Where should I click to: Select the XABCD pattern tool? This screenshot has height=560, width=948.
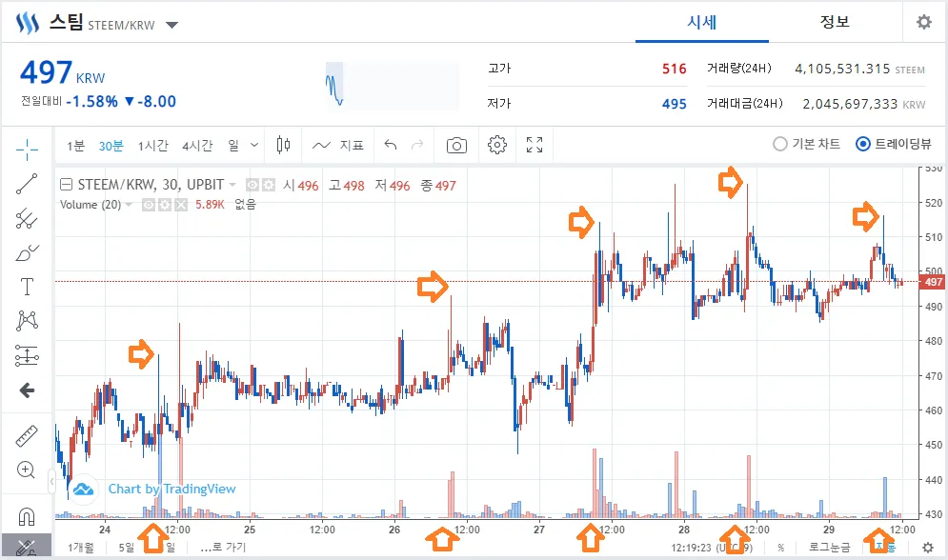27,320
